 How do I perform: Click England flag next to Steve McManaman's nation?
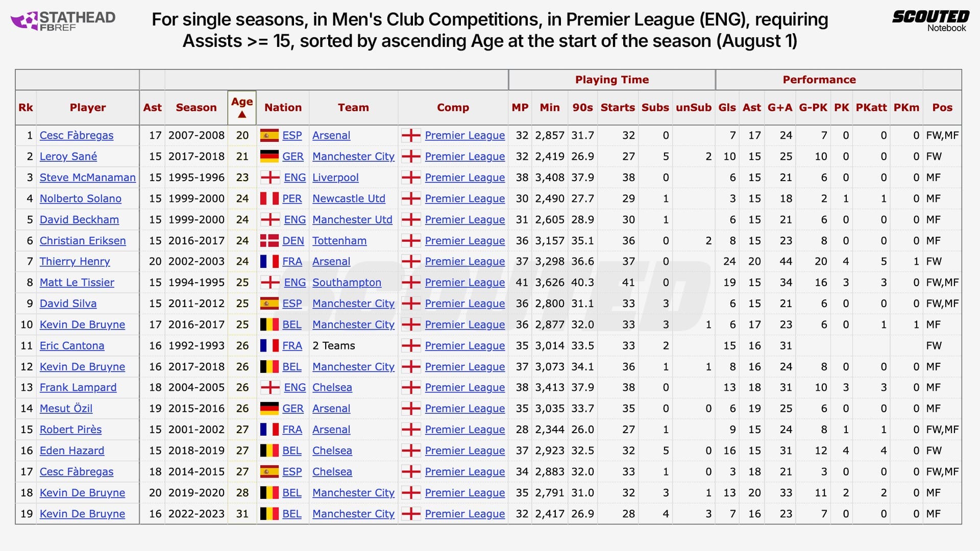coord(270,178)
